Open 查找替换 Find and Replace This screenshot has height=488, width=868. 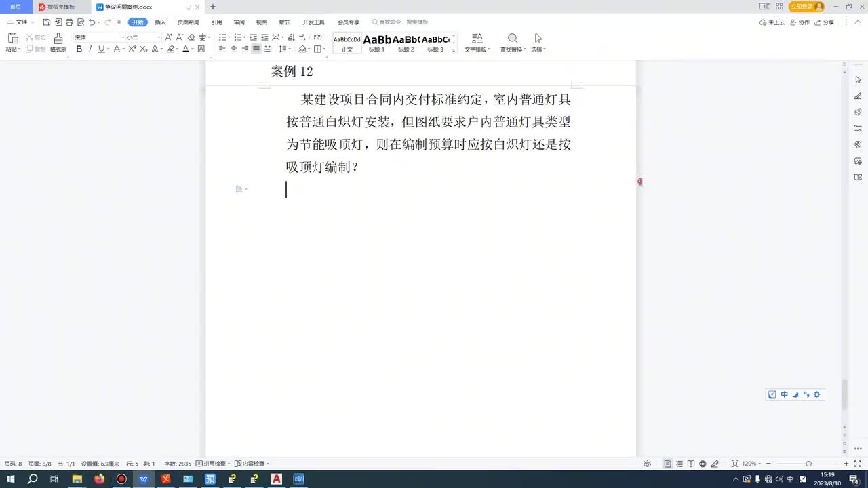point(513,43)
